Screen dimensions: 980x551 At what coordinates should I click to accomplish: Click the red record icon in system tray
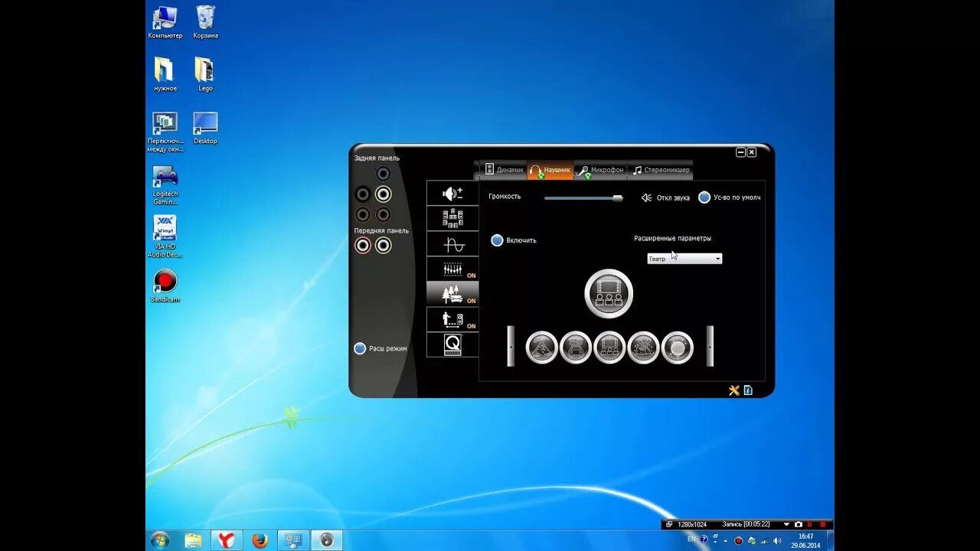739,540
